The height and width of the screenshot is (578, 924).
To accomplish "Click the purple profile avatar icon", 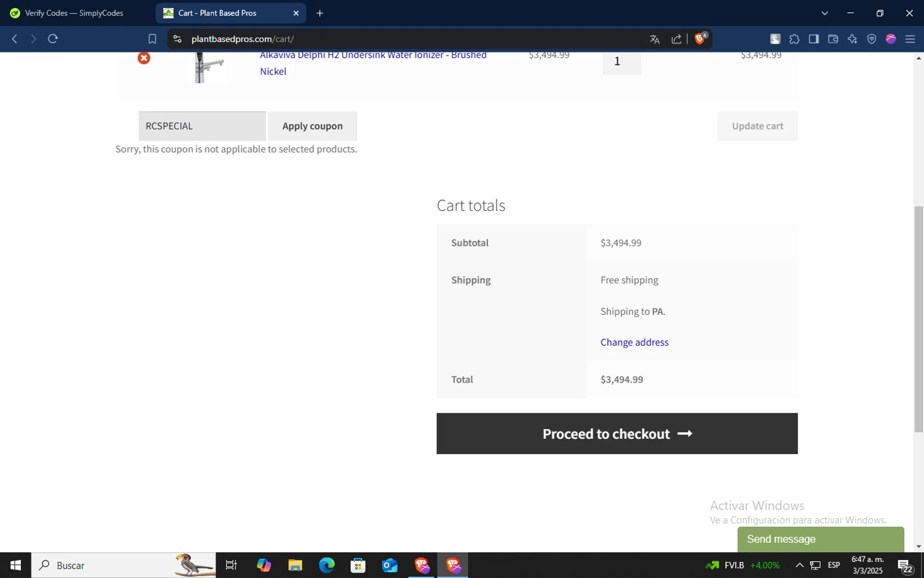I will pyautogui.click(x=891, y=39).
